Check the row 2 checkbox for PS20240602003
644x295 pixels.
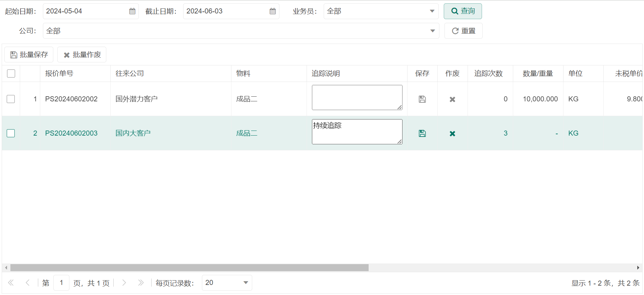tap(11, 133)
